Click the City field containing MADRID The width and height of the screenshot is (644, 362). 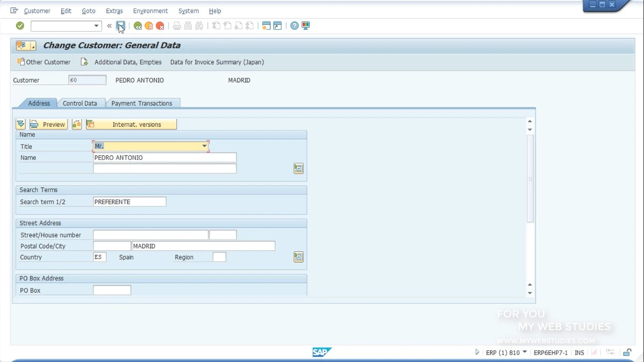tap(203, 246)
